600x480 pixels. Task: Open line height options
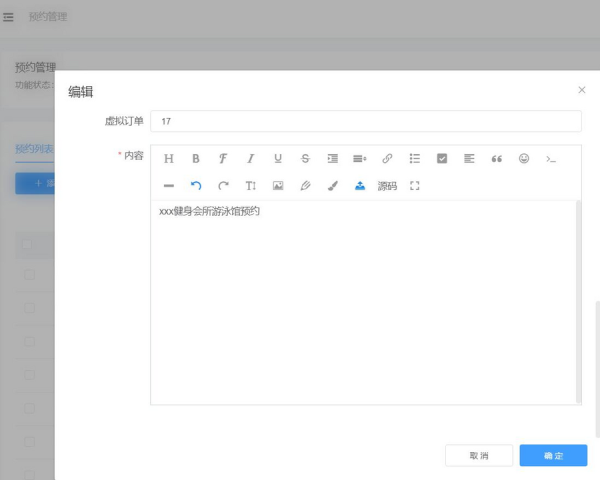pos(360,158)
